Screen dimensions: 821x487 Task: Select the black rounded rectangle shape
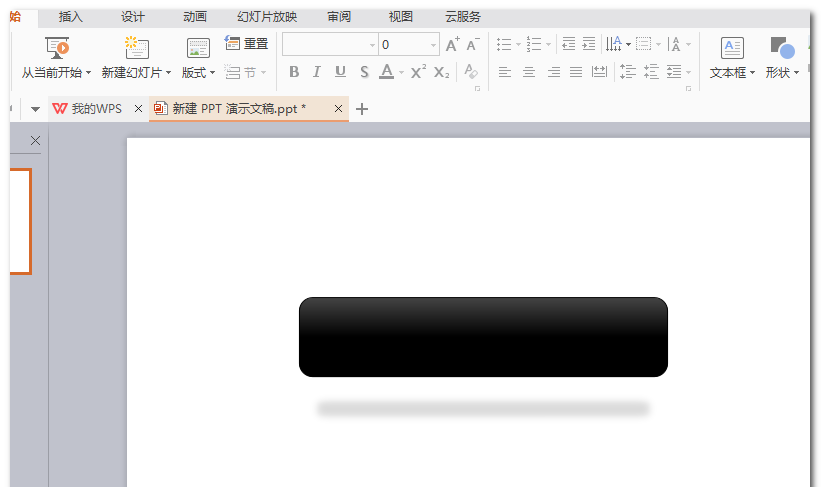pyautogui.click(x=483, y=337)
